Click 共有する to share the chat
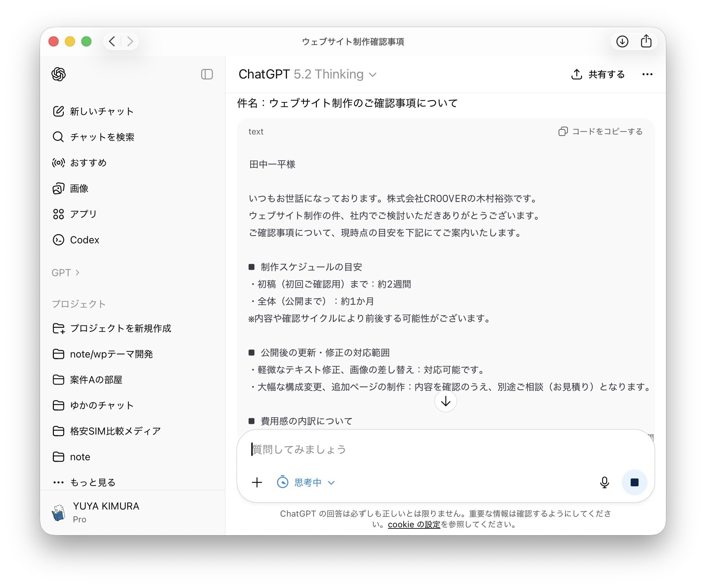 [606, 74]
